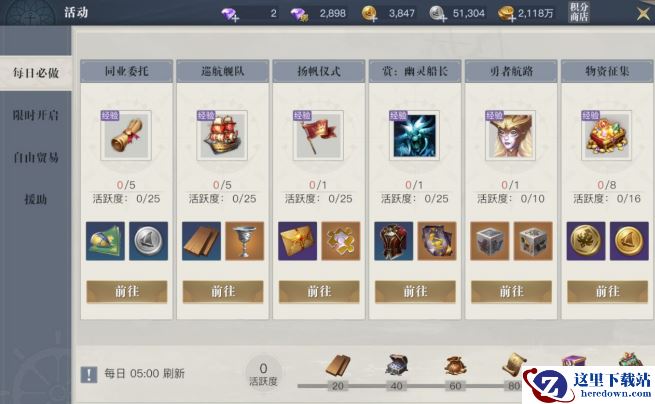
Task: Select the 援助 sidebar tab
Action: [36, 199]
